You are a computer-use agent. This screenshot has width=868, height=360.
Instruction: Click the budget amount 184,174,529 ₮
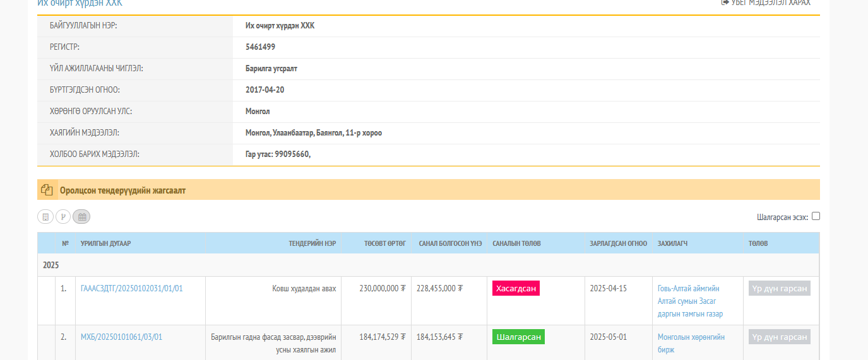tap(383, 337)
